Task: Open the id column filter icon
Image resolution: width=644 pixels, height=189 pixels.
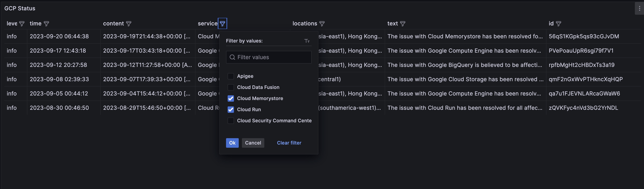Action: click(x=559, y=24)
